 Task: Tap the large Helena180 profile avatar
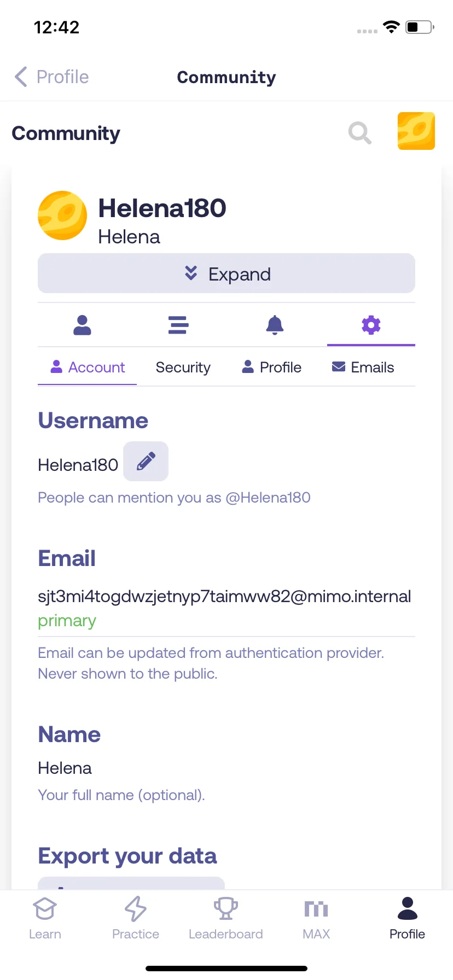point(62,215)
